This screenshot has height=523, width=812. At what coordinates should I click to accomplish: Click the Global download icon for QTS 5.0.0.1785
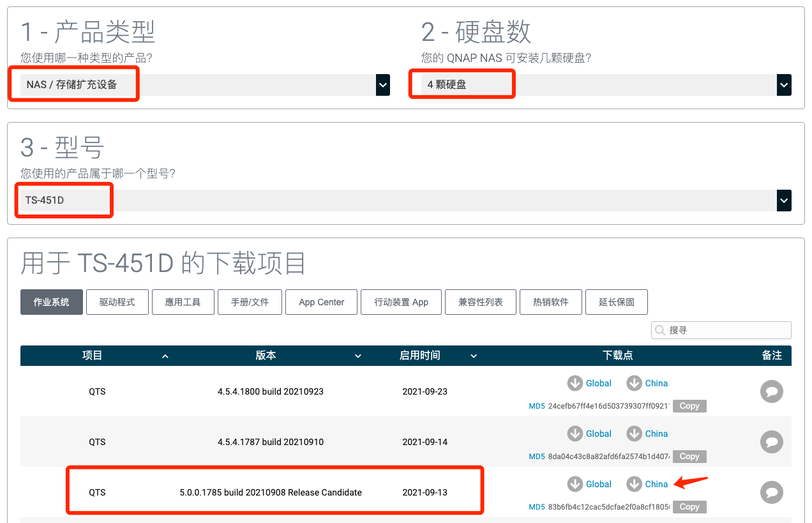pos(575,484)
